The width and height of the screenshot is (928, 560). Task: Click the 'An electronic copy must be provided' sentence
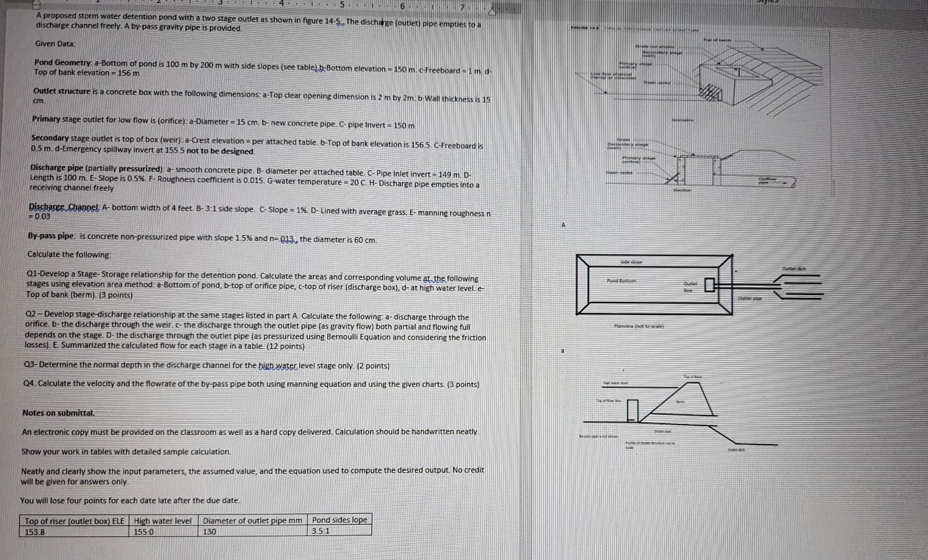[250, 432]
